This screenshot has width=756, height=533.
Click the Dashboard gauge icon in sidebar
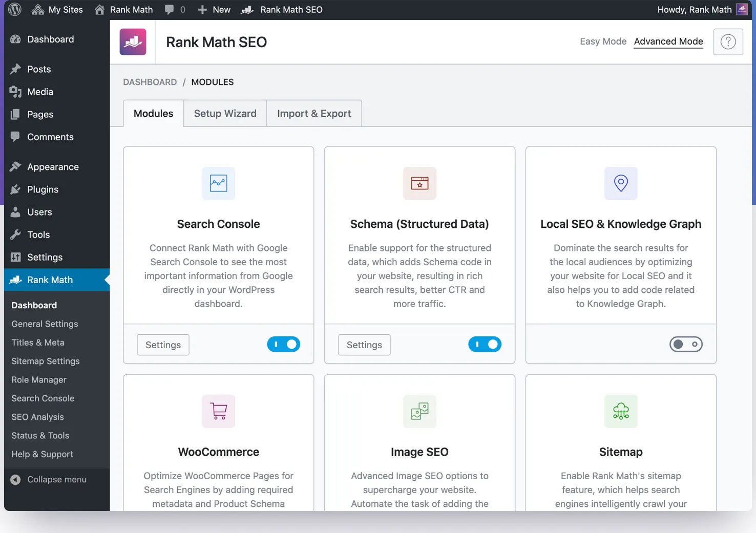click(16, 39)
